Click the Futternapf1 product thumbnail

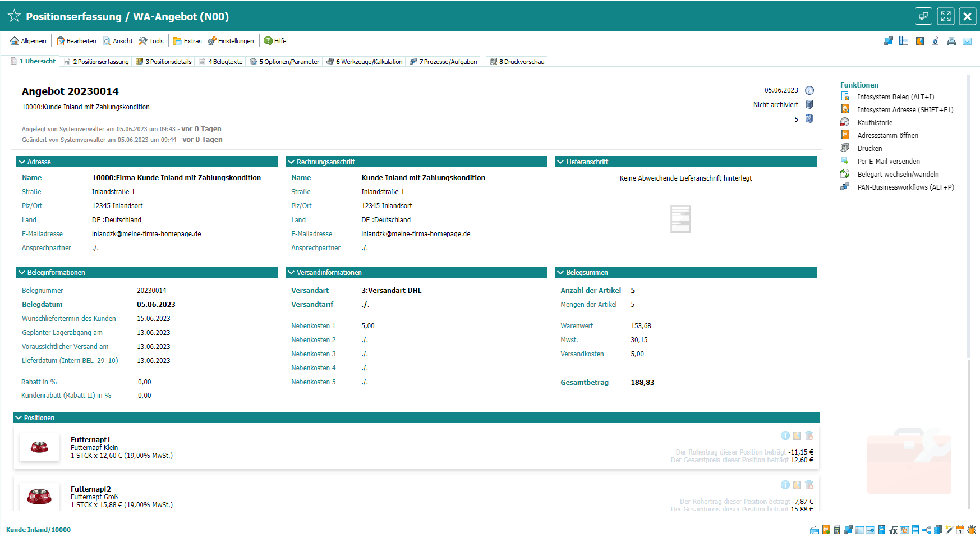pos(39,447)
